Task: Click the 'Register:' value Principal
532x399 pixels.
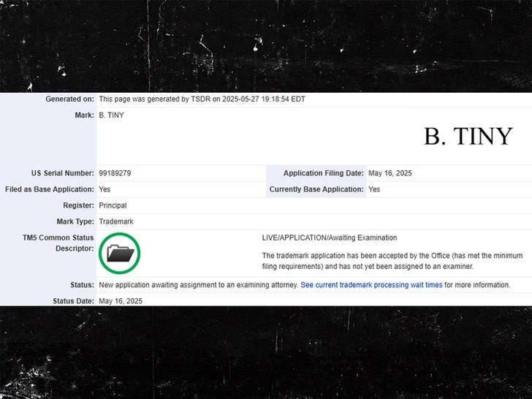Action: (113, 205)
